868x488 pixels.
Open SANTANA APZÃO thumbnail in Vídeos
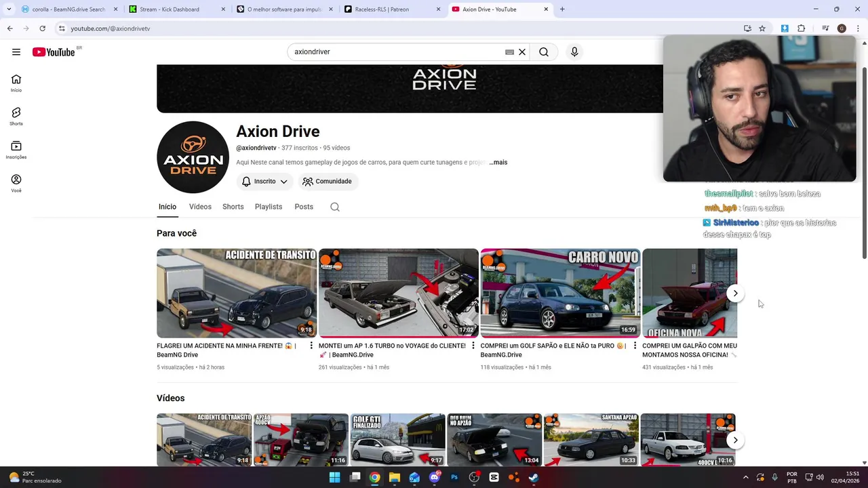pyautogui.click(x=591, y=440)
